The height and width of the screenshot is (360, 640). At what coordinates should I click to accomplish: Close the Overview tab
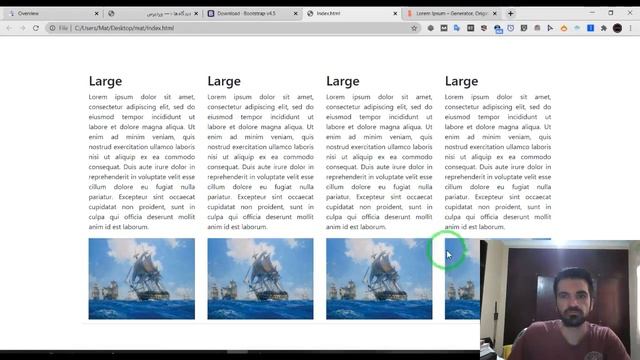coord(96,13)
